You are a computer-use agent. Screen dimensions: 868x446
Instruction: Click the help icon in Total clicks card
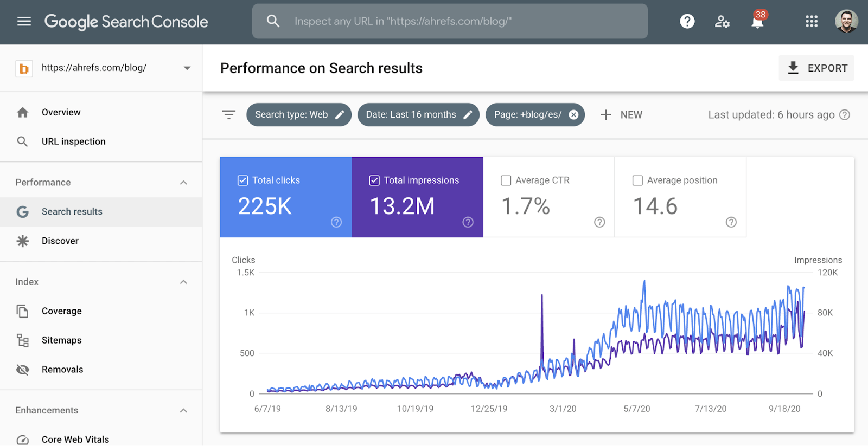click(336, 222)
